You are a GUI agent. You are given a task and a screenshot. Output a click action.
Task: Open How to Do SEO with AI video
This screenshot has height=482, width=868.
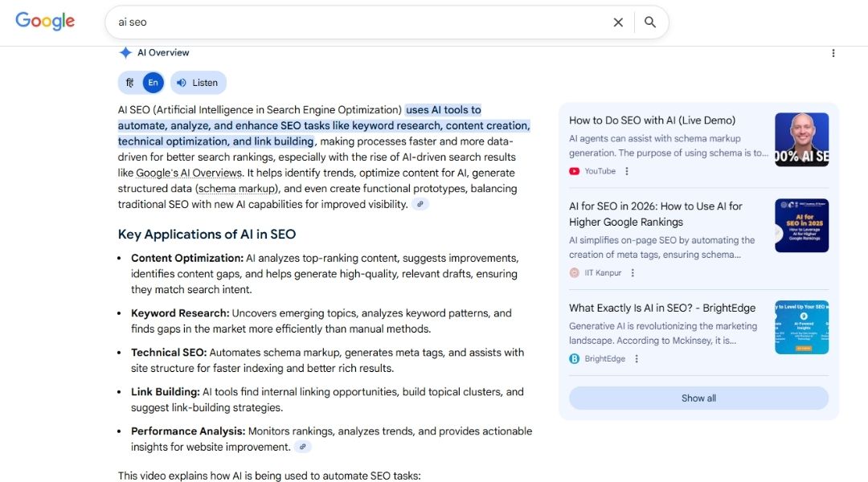(652, 120)
